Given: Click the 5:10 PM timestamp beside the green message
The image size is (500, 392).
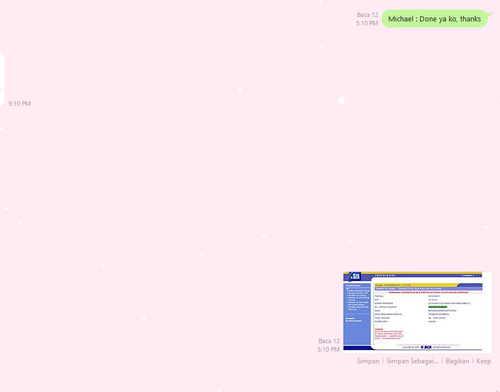Looking at the screenshot, I should pos(367,23).
